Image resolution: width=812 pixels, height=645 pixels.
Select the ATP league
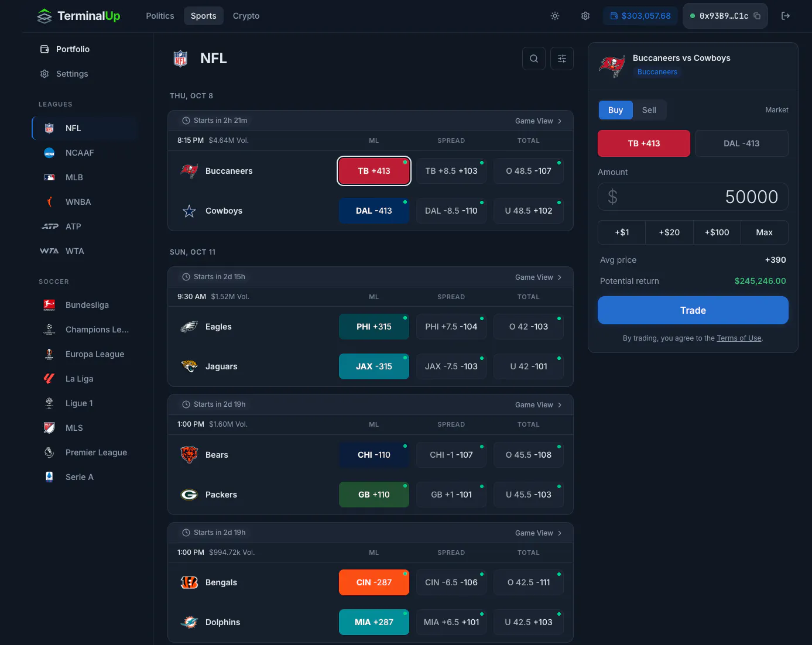(x=85, y=227)
